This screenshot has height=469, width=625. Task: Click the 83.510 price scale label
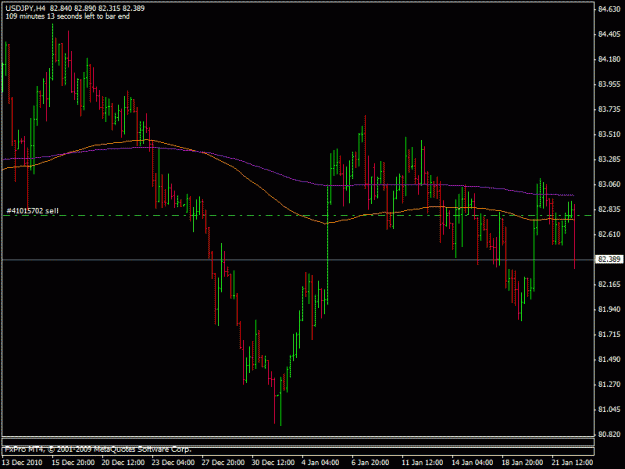609,134
